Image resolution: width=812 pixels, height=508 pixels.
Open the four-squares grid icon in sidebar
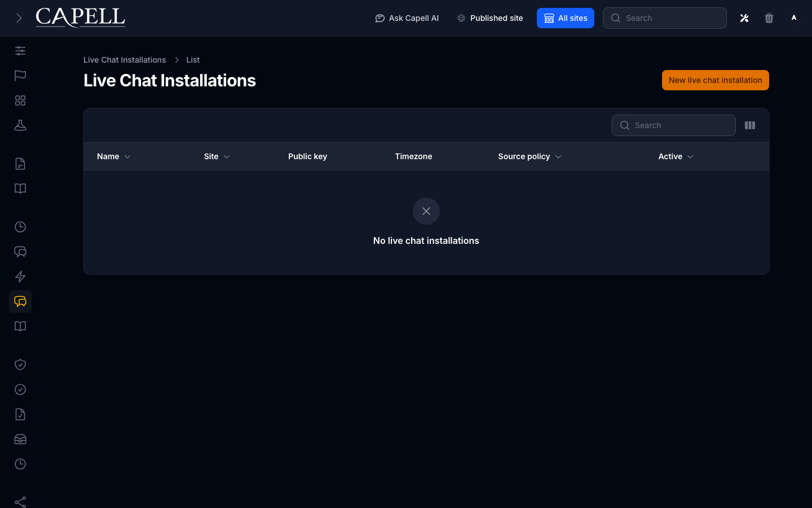point(20,100)
